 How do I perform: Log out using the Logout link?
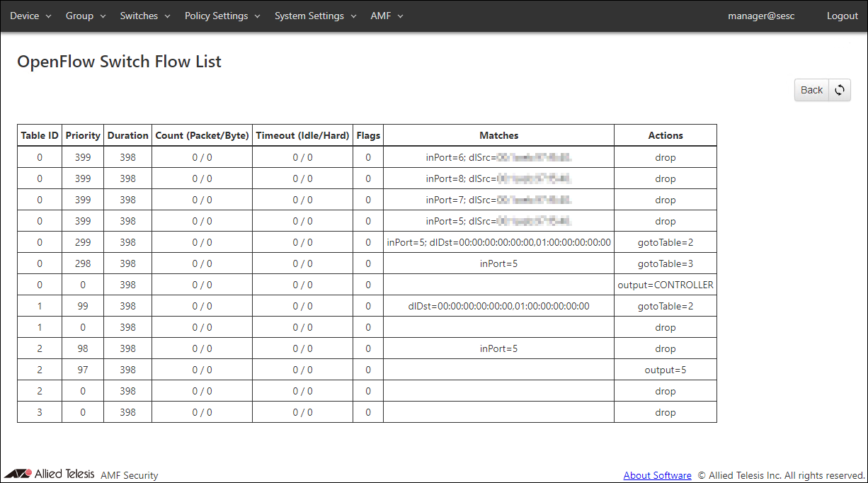pos(842,16)
